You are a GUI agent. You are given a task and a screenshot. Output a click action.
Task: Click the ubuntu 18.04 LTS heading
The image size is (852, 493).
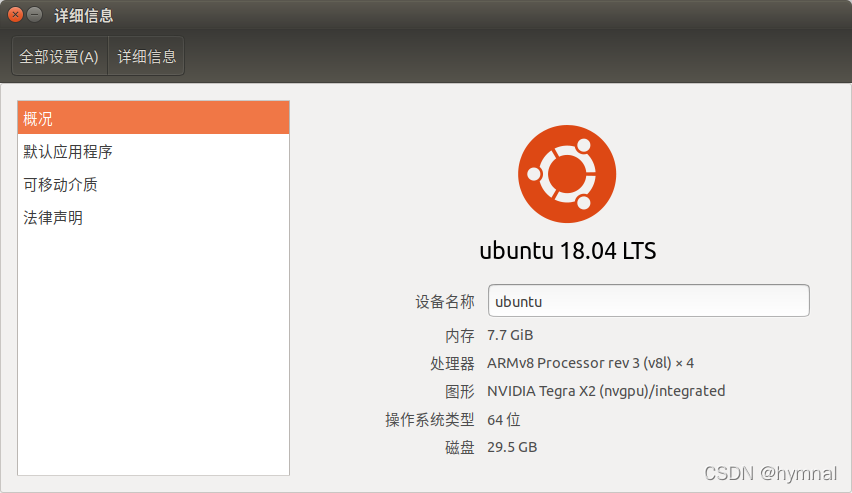568,251
